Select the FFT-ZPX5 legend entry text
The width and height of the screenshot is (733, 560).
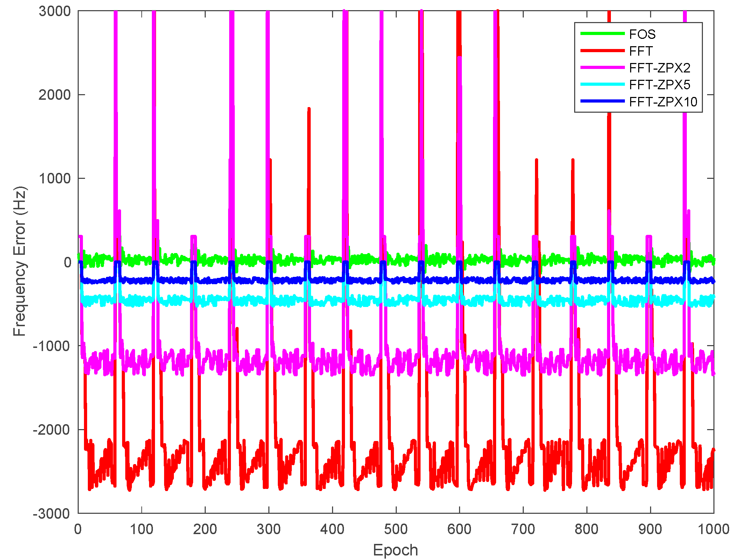[x=660, y=85]
